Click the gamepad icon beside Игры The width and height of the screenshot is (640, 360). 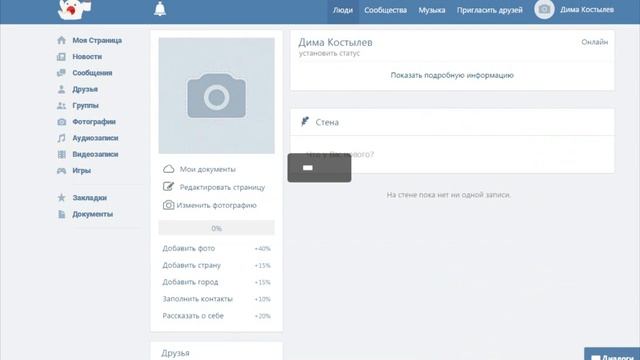(x=61, y=171)
